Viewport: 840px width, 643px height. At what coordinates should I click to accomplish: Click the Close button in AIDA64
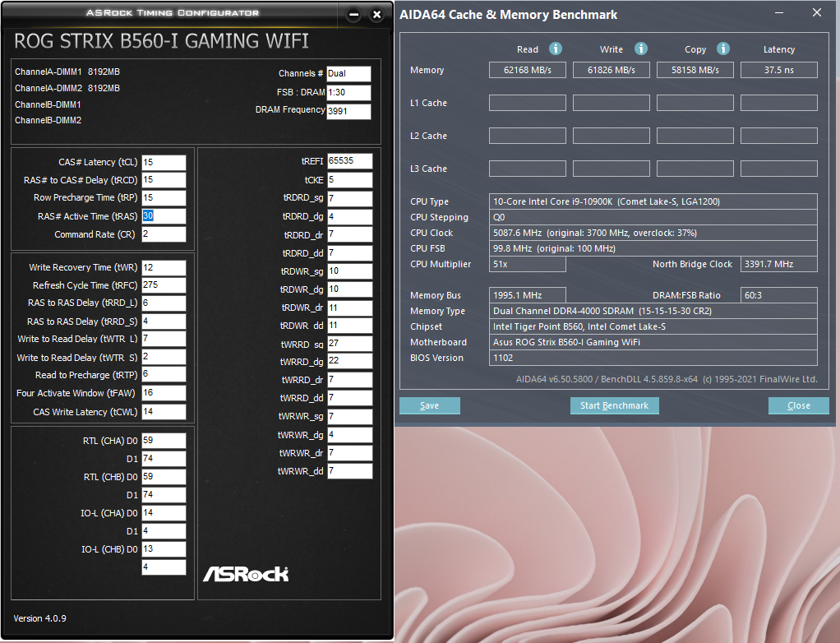799,405
